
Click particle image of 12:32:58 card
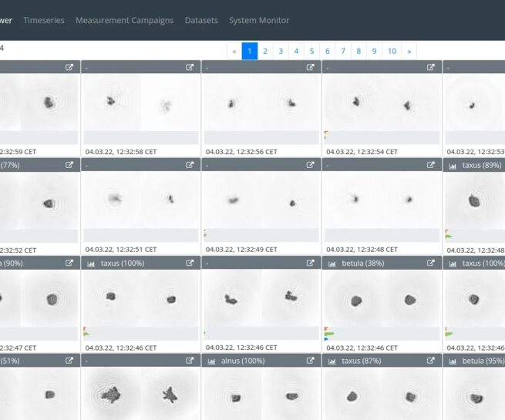pyautogui.click(x=141, y=102)
